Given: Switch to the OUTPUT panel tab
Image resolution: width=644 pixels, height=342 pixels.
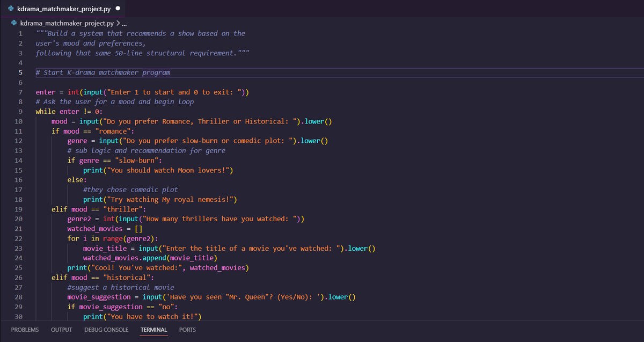Looking at the screenshot, I should [61, 330].
